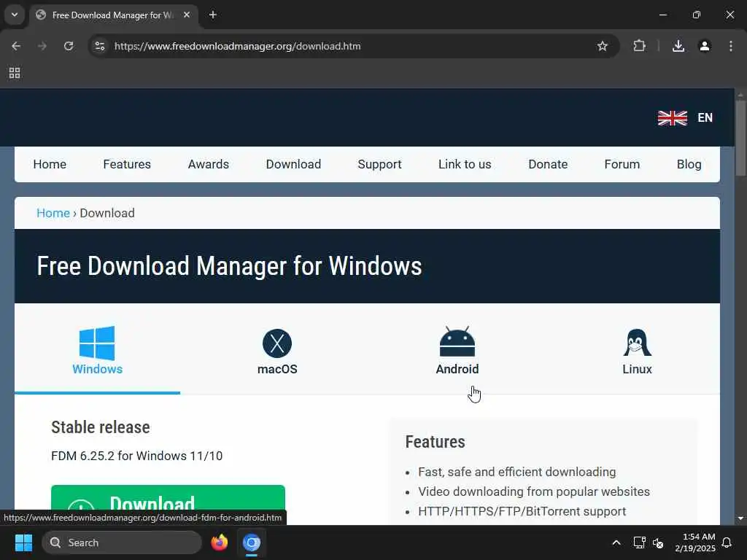Reload the page with refresh icon

[x=69, y=46]
